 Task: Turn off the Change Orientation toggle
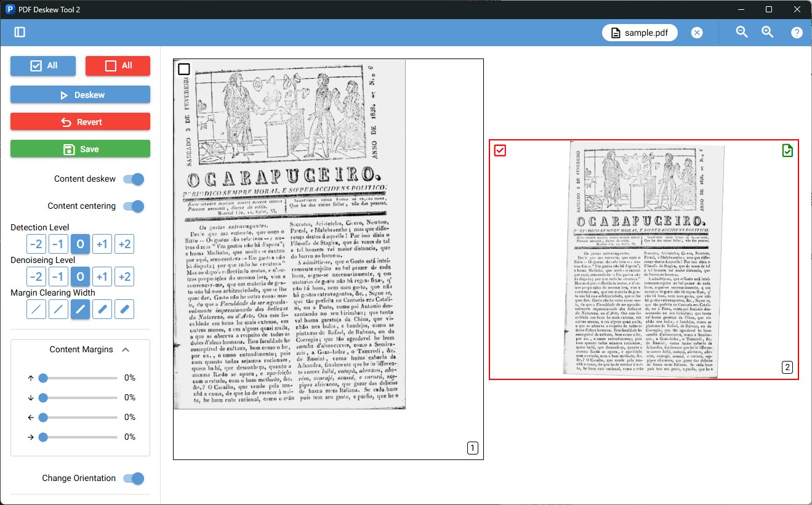pyautogui.click(x=134, y=478)
